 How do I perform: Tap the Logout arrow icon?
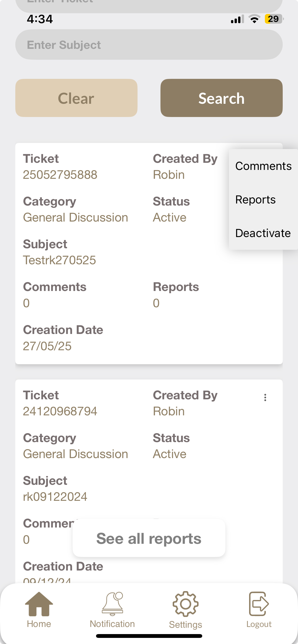click(259, 604)
